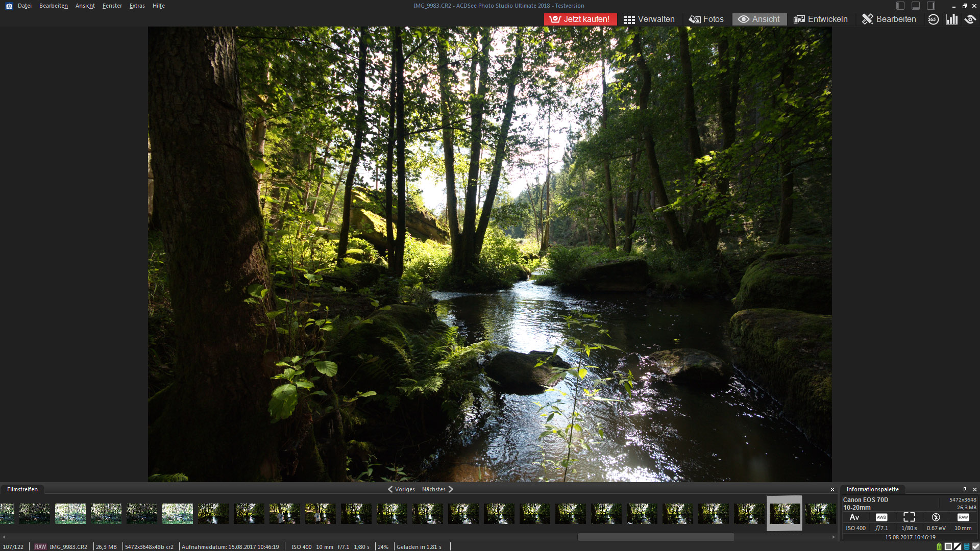Click the ACDSee app icon in title bar
The height and width of the screenshot is (551, 980).
(9, 6)
